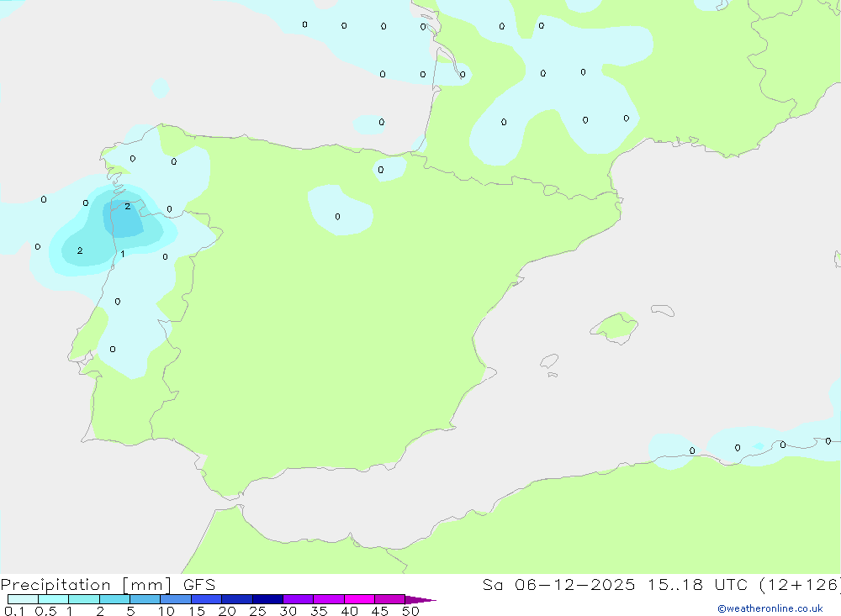Screen dimensions: 841x616
Task: Click the 1–2 mm legend color swatch
Action: (83, 599)
